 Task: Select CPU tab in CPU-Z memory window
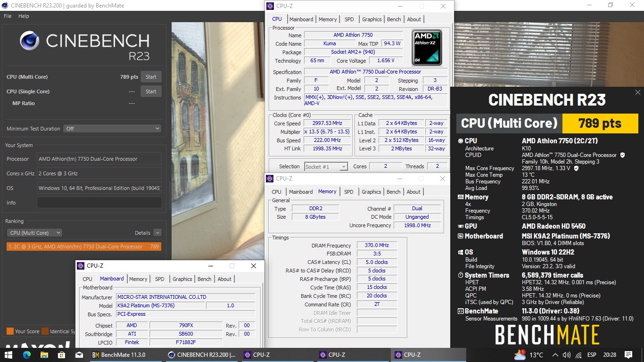coord(277,192)
